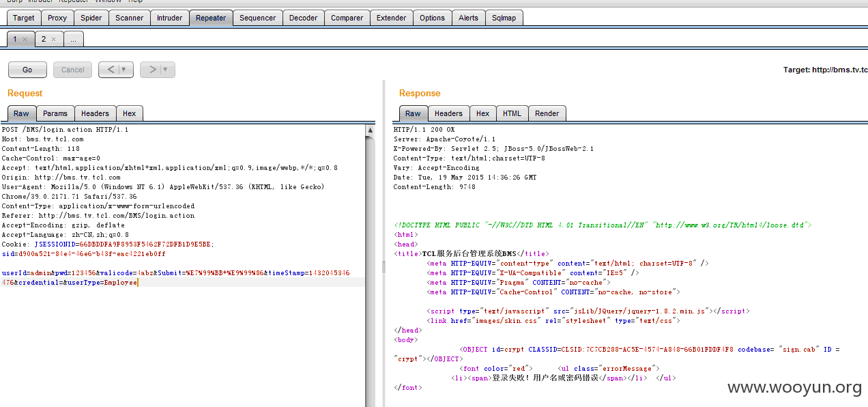Switch Request to Params view
The height and width of the screenshot is (407, 868).
(55, 113)
